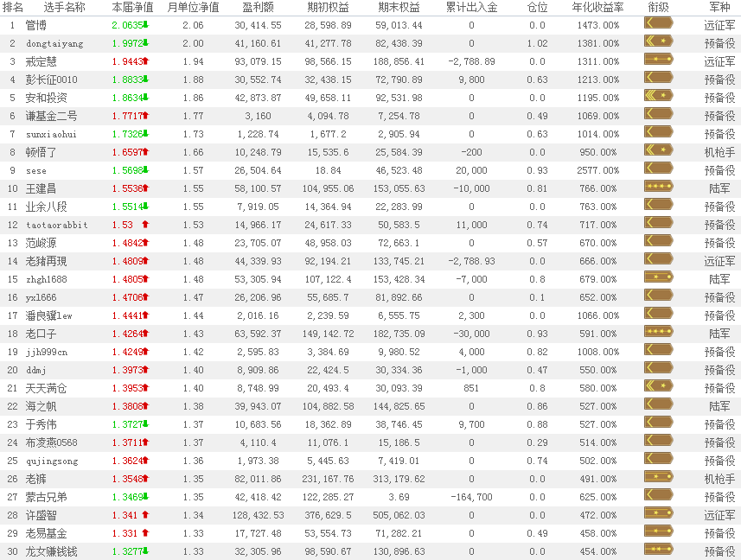Select the 军种 column header
Screen dimensions: 741x560
(x=719, y=7)
